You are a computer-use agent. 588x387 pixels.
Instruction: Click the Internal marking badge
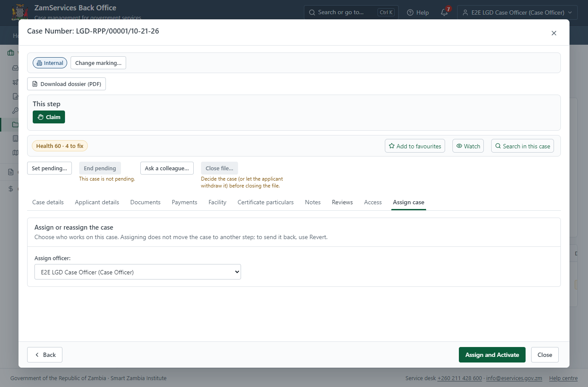50,63
